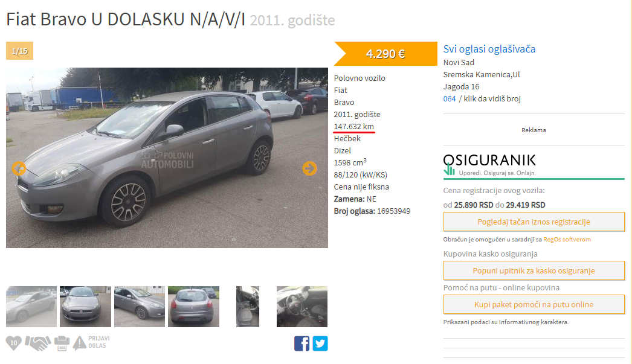Select the car seat interior thumbnail

click(x=248, y=307)
